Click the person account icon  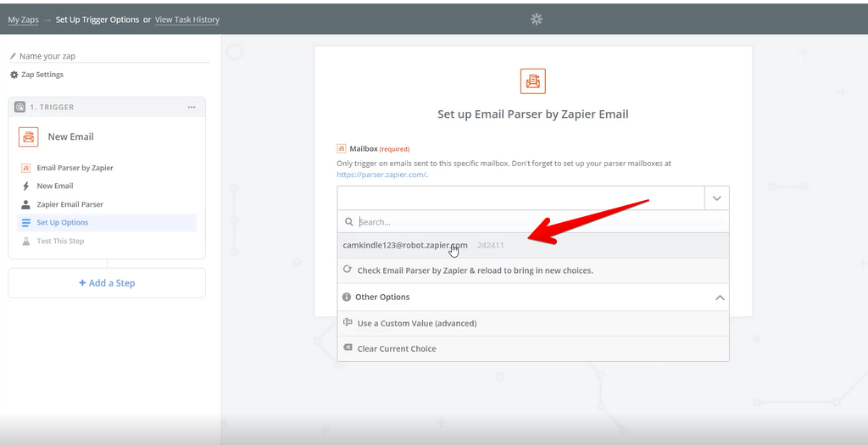pos(25,204)
